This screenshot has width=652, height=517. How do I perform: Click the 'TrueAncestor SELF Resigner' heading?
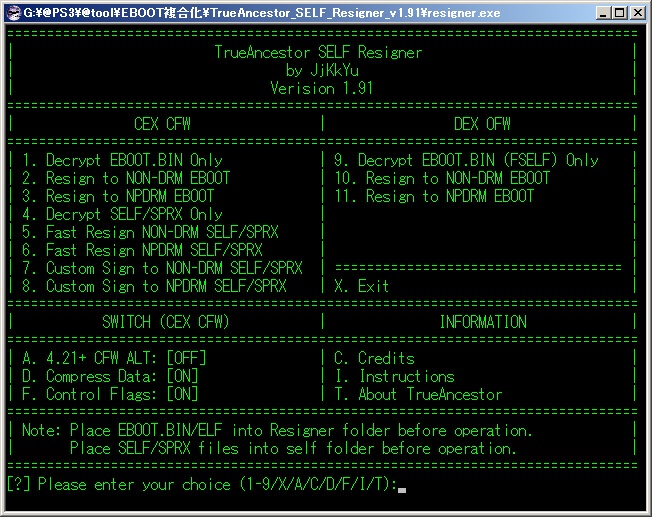318,52
